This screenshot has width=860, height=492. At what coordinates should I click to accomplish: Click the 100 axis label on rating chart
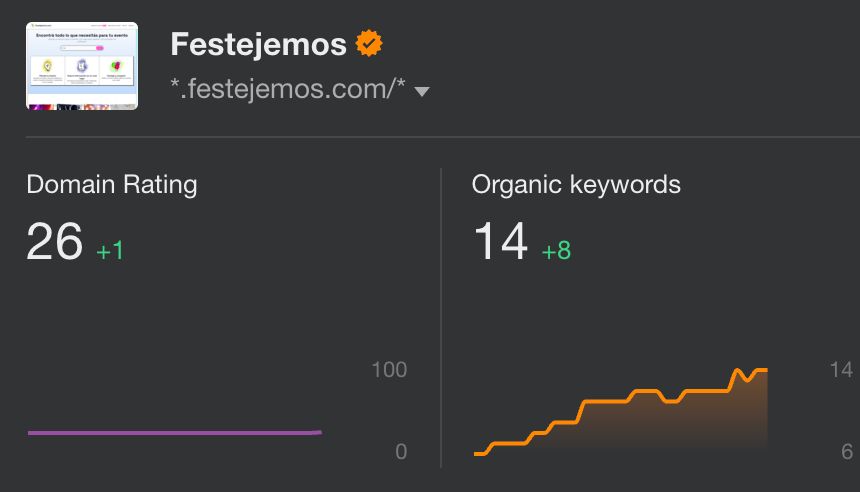tap(389, 370)
